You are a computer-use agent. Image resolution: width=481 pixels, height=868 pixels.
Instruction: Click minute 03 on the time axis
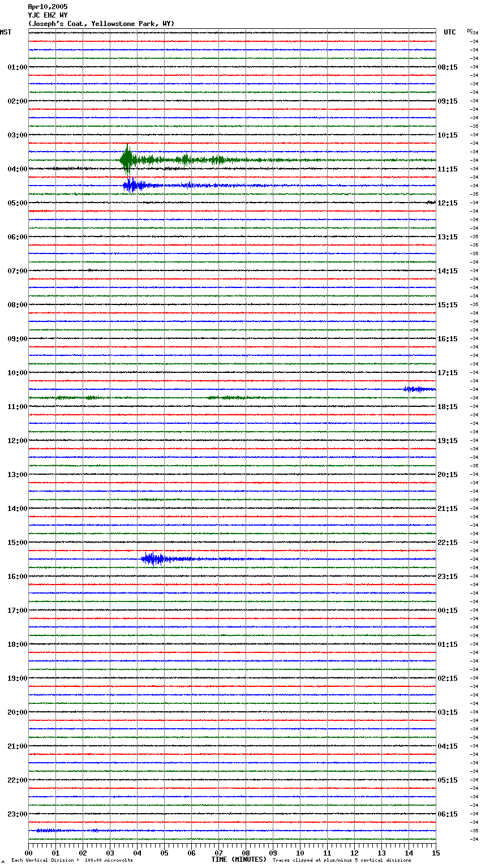110,853
